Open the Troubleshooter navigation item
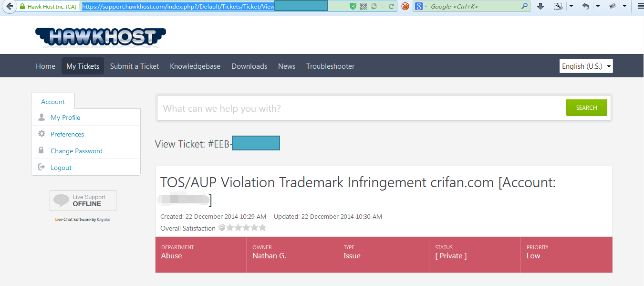Image resolution: width=644 pixels, height=286 pixels. 330,66
